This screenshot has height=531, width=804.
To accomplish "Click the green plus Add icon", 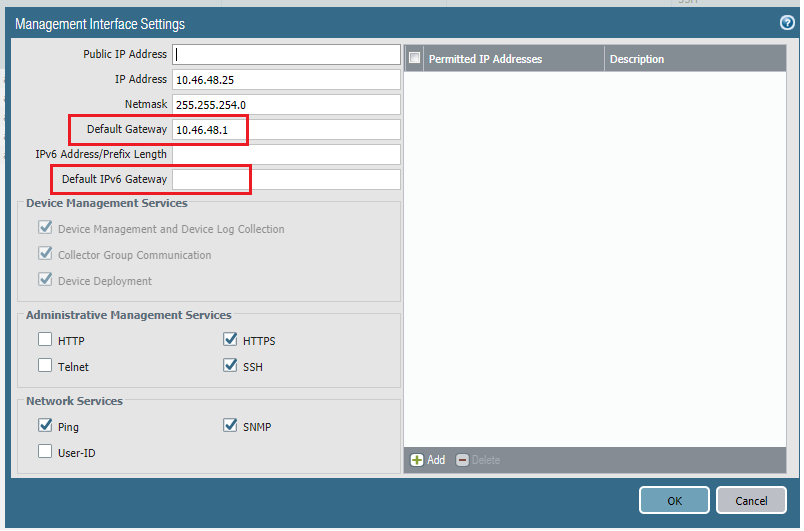I will (417, 460).
